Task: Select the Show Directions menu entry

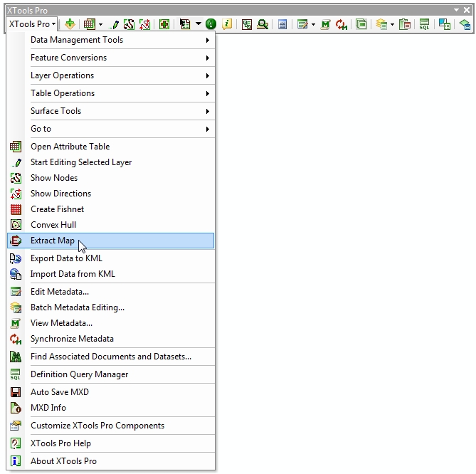Action: pos(111,194)
